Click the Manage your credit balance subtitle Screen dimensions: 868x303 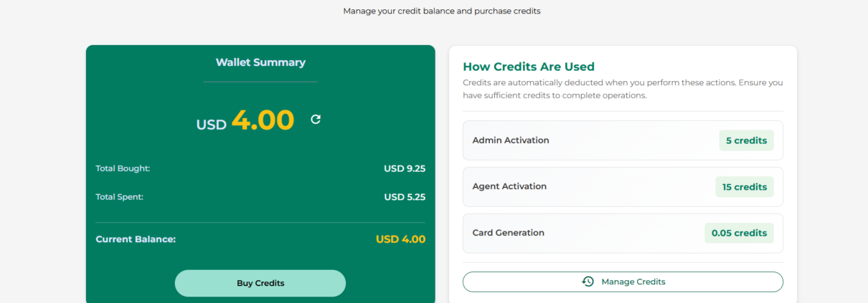pos(441,11)
